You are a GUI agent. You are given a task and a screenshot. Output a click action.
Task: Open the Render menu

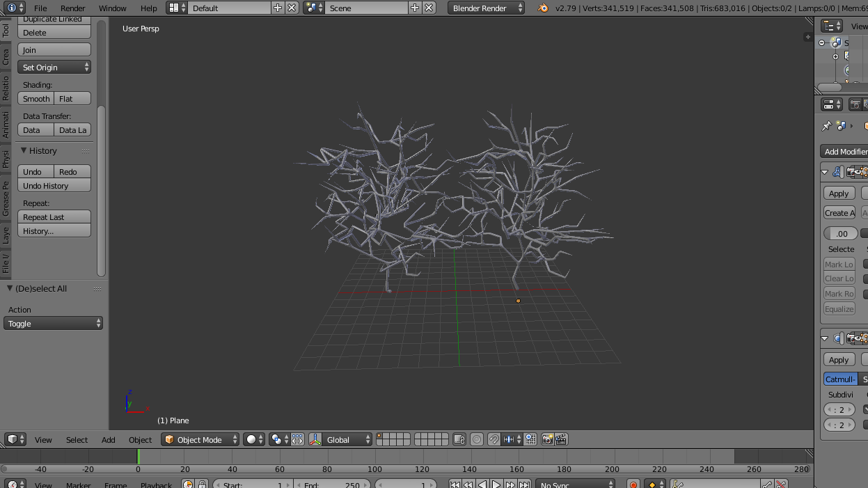click(72, 8)
